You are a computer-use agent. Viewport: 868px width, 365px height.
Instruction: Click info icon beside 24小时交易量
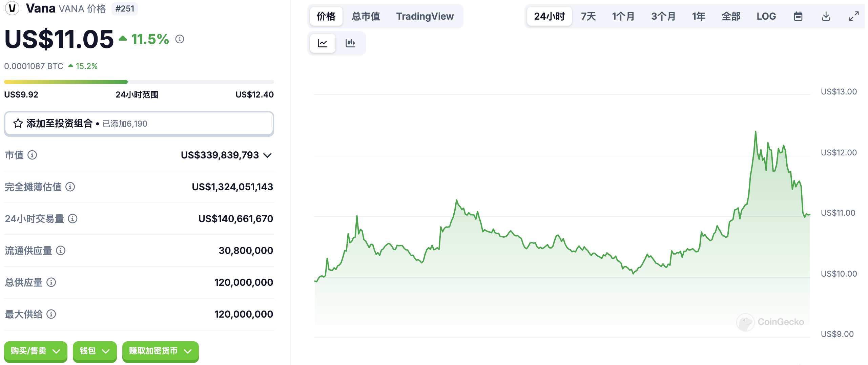[x=73, y=219]
